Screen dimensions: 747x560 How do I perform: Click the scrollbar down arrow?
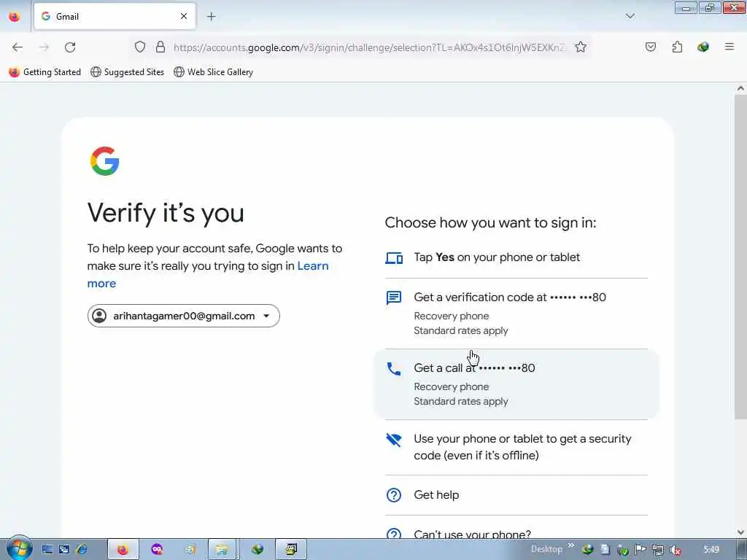click(740, 532)
